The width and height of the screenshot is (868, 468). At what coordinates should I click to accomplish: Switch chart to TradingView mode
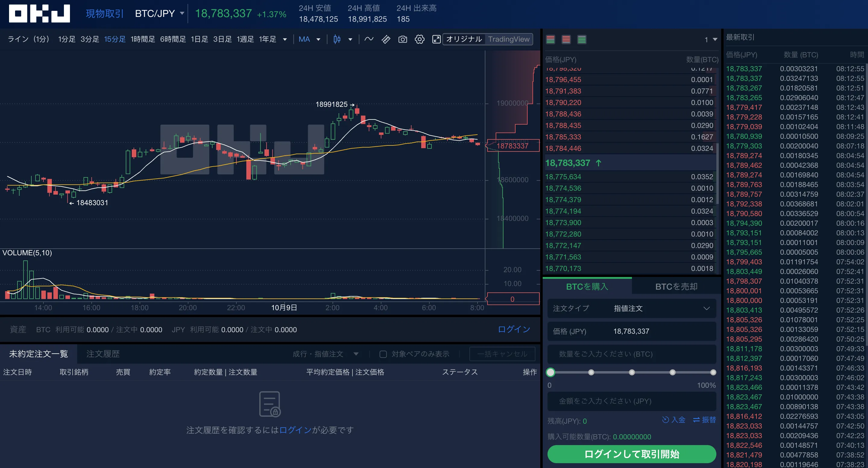coord(509,39)
